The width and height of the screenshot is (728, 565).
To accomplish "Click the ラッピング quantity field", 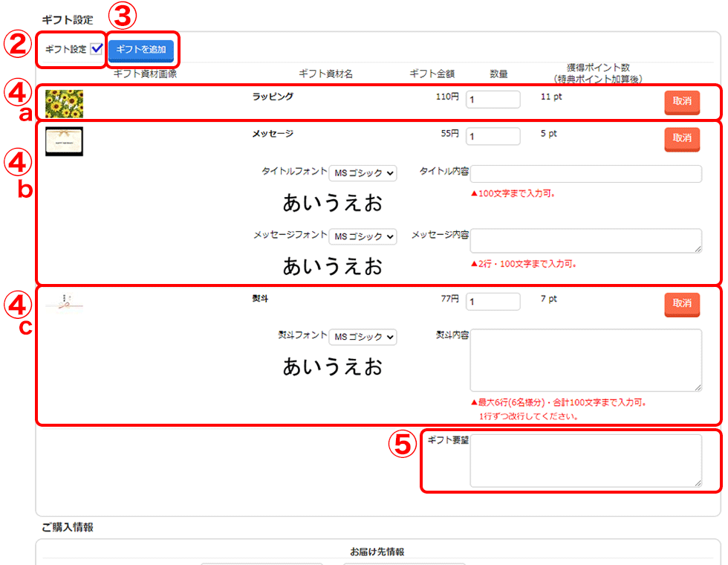I will click(493, 100).
